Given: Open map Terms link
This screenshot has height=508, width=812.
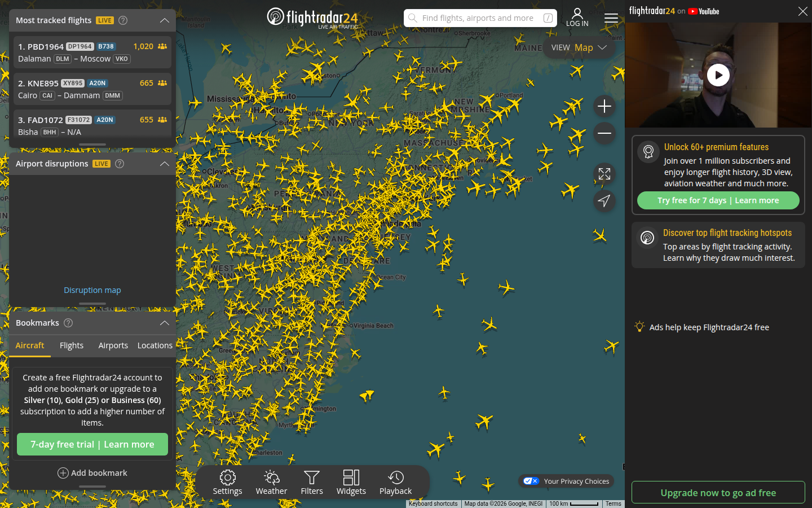Looking at the screenshot, I should pyautogui.click(x=614, y=503).
